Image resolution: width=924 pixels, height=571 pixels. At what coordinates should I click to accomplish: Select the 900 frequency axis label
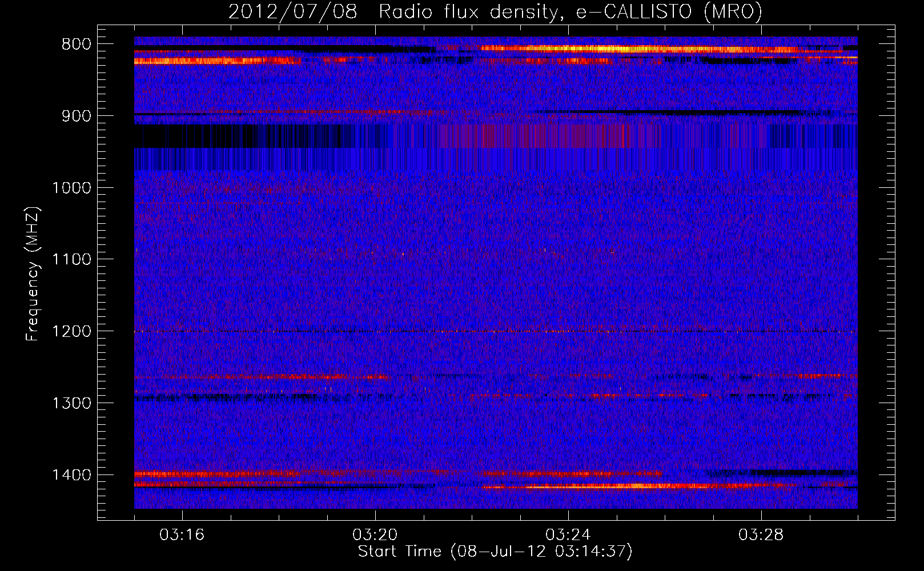click(77, 116)
